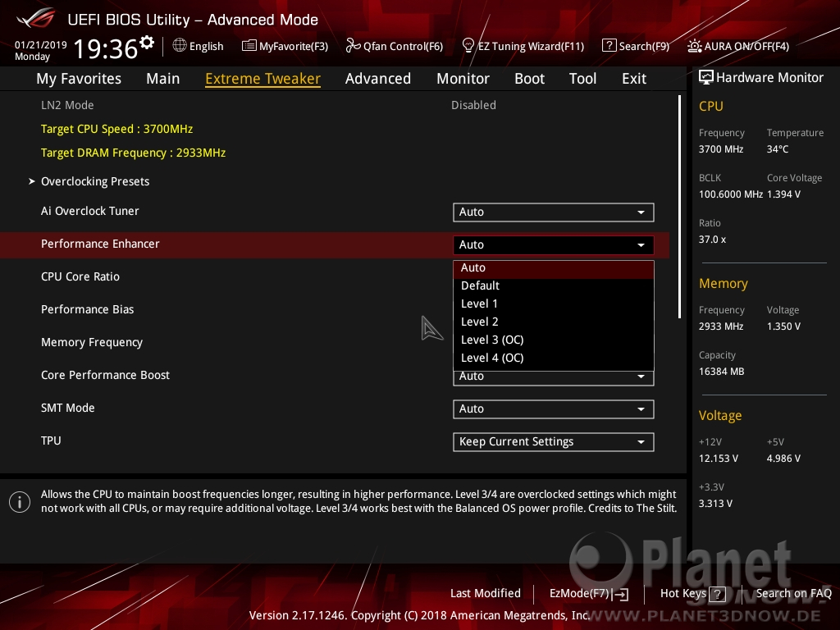Click the info icon beside help text
This screenshot has height=630, width=840.
coord(20,502)
